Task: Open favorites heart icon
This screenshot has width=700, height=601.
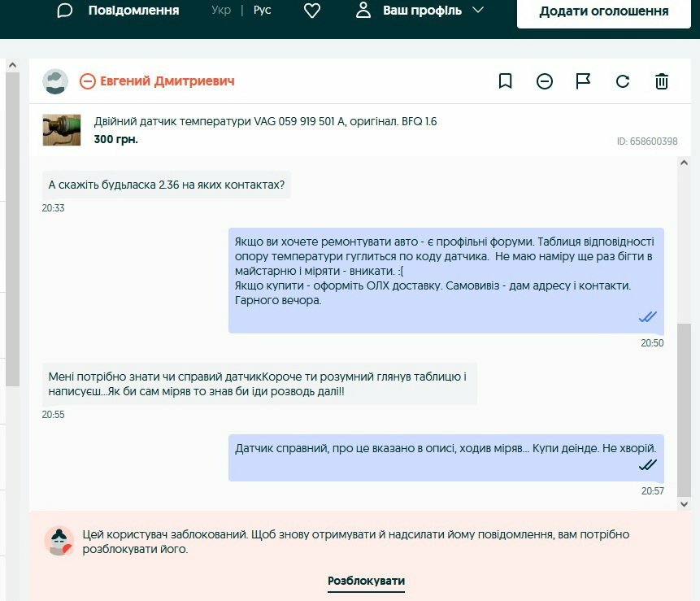Action: [312, 11]
